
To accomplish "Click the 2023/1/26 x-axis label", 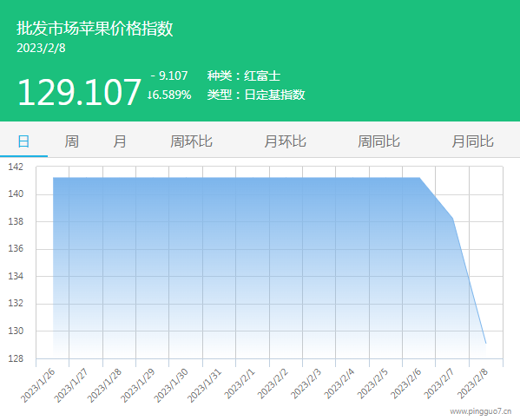I will click(x=38, y=385).
